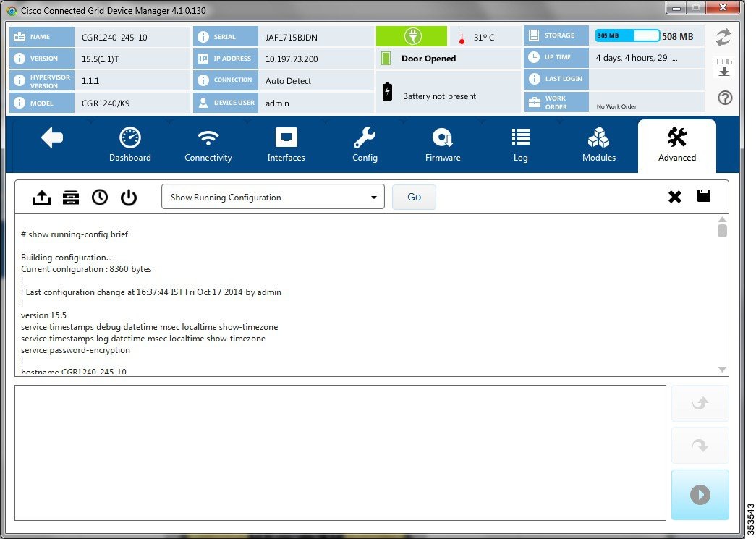Click the clock icon in toolbar

tap(100, 198)
